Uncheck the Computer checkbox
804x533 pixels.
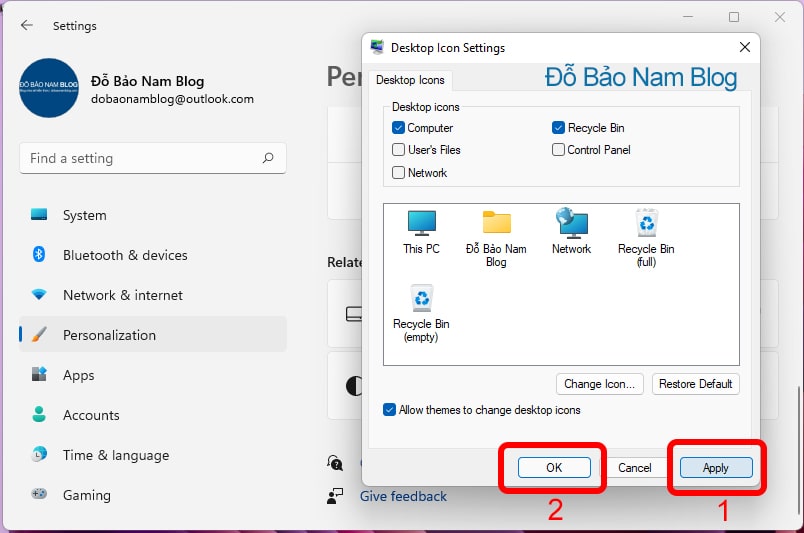click(x=398, y=127)
